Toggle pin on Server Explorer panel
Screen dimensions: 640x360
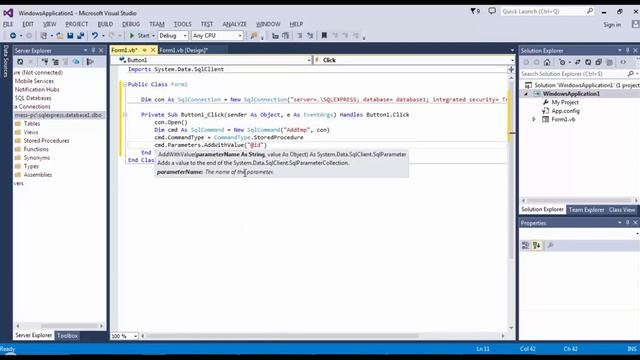pos(93,51)
